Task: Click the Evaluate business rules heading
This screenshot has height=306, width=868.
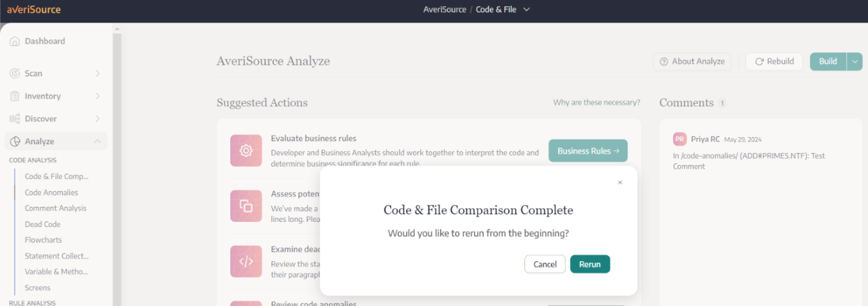Action: pos(314,138)
